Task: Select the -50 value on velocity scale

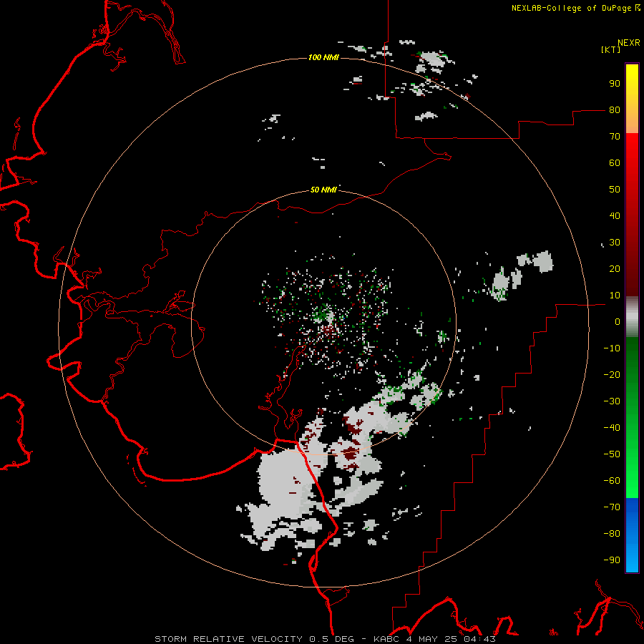Action: (x=612, y=454)
